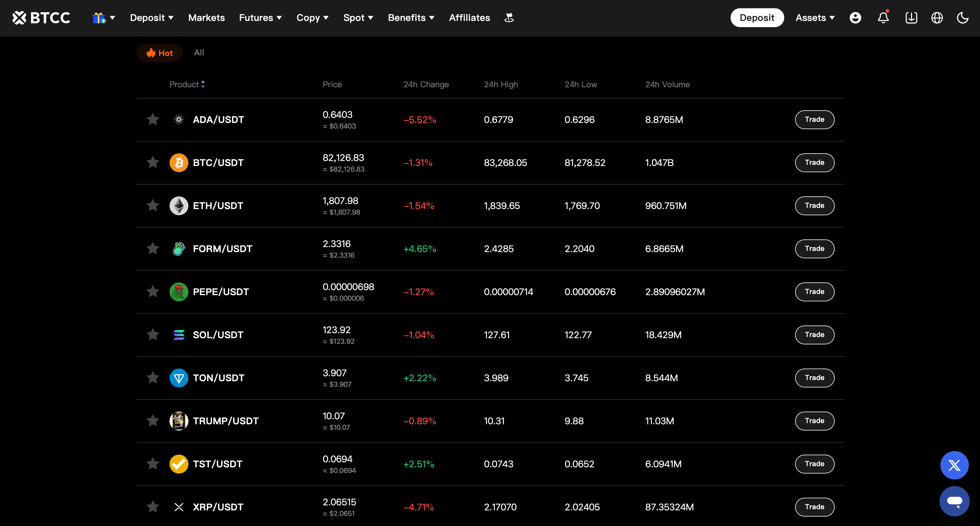
Task: Open the gift rewards icon menu
Action: [103, 17]
